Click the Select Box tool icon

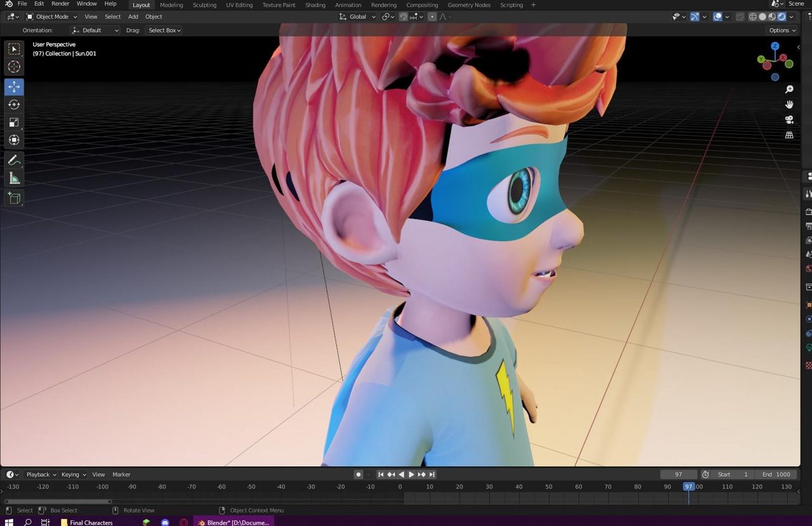click(x=14, y=49)
